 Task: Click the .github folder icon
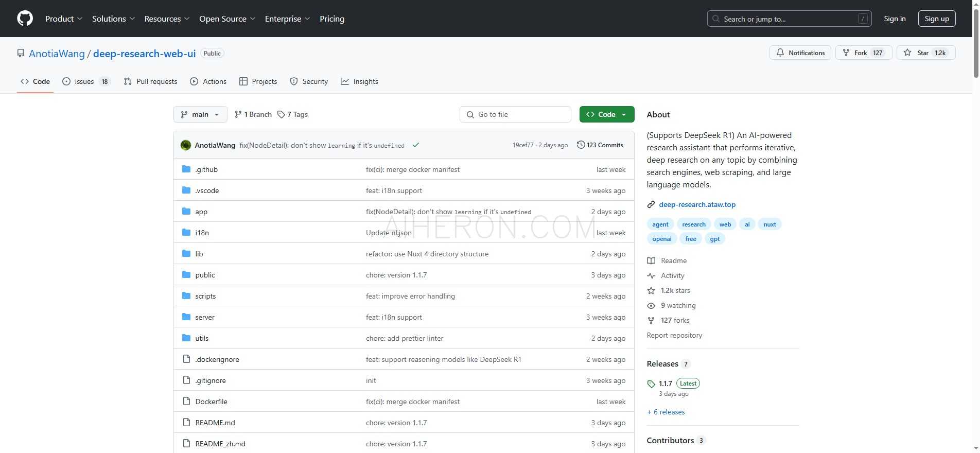point(186,169)
